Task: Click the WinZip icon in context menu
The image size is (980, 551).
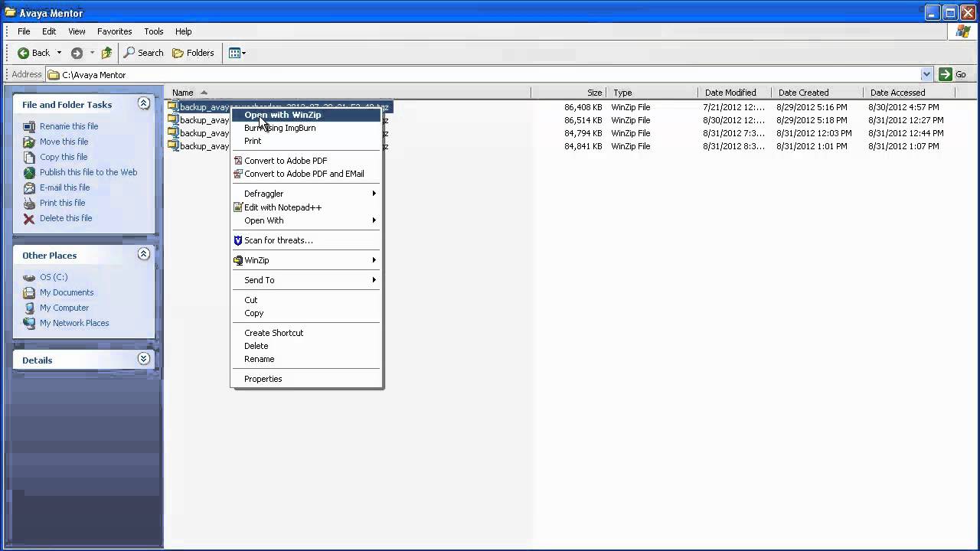Action: (x=238, y=260)
